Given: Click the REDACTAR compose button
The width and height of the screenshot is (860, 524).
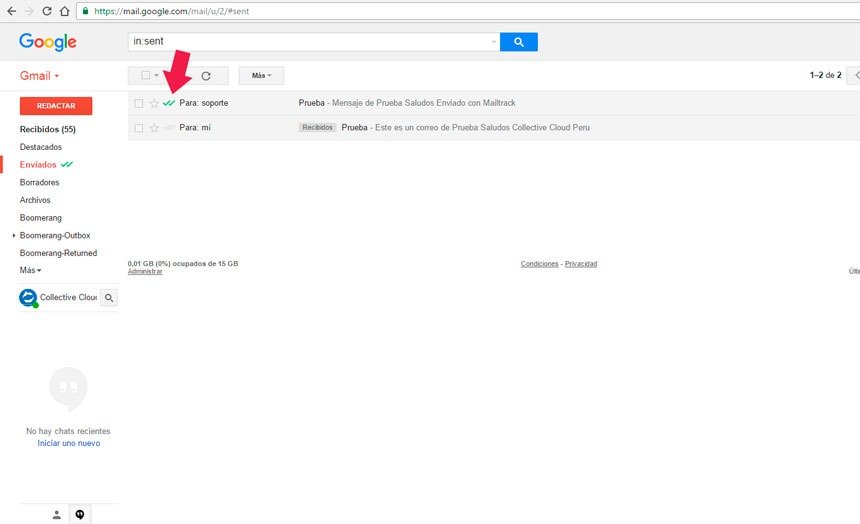Looking at the screenshot, I should [x=56, y=106].
